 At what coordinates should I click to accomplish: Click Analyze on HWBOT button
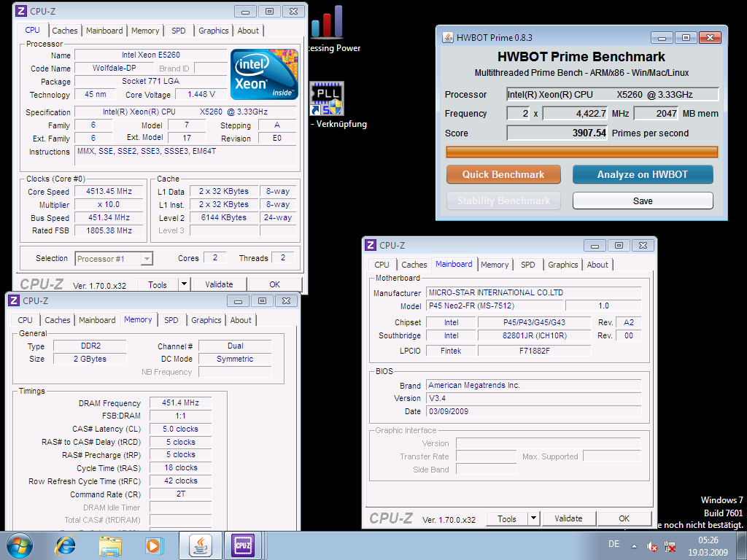click(643, 174)
